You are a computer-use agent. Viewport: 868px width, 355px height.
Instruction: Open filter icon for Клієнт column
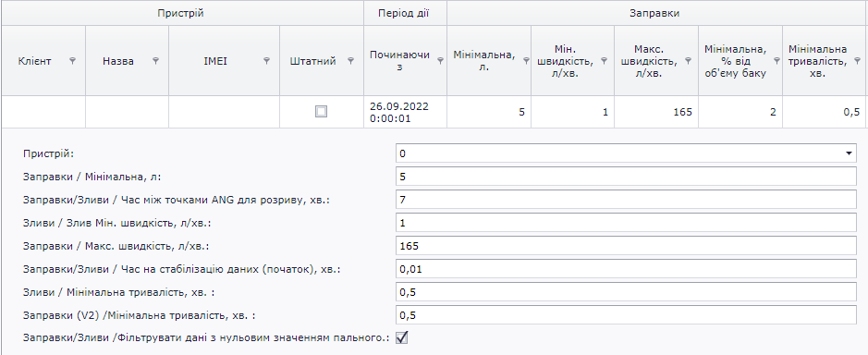[x=72, y=61]
